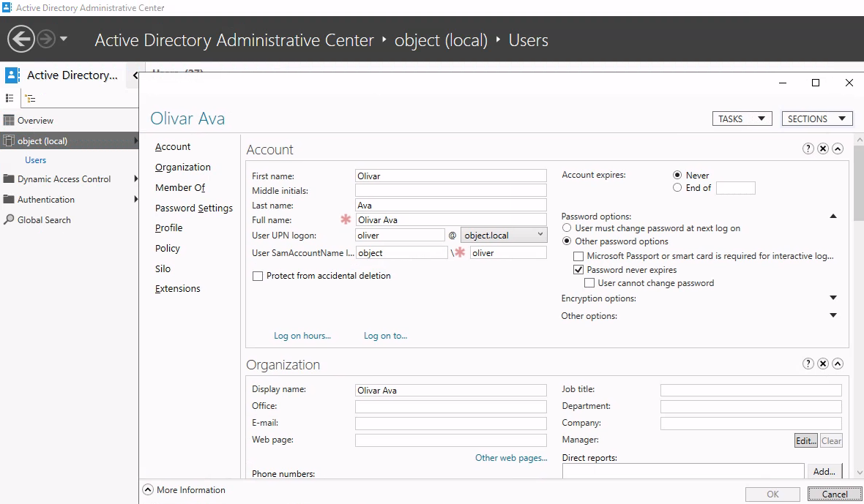Screen dimensions: 864x504
Task: Click the Department field
Action: point(751,407)
